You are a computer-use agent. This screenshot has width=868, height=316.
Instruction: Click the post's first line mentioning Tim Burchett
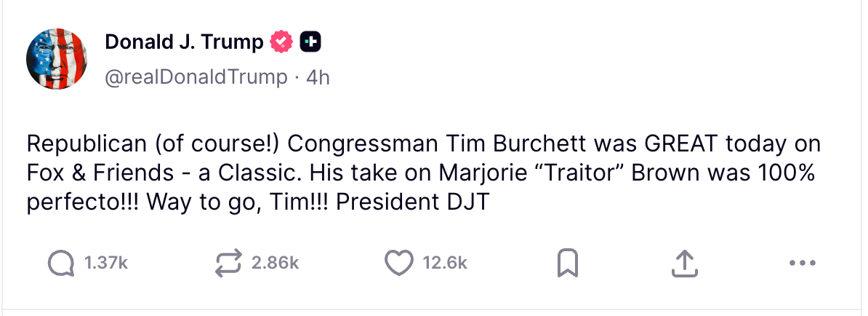click(423, 143)
